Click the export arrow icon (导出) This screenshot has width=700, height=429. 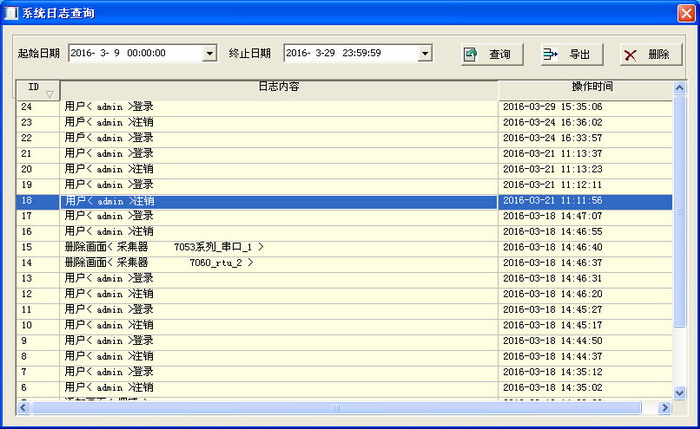click(550, 54)
